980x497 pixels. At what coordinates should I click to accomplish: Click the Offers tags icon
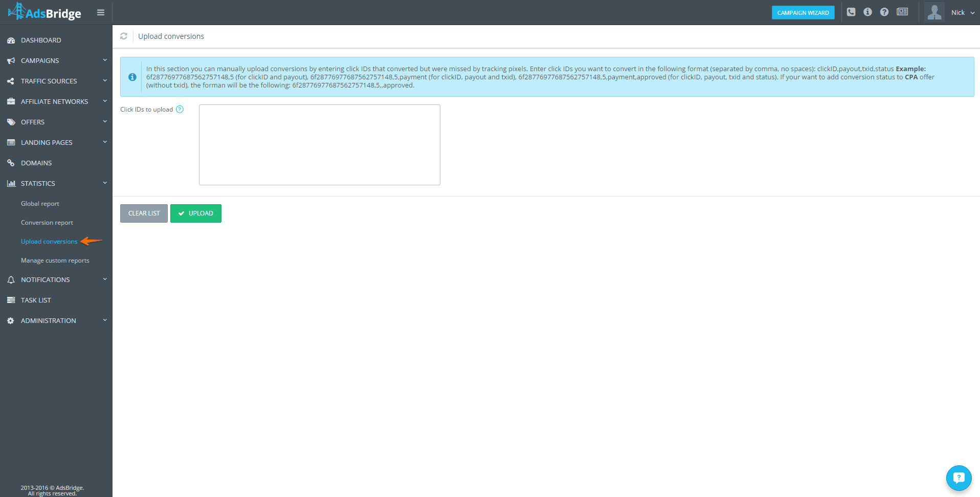click(11, 122)
